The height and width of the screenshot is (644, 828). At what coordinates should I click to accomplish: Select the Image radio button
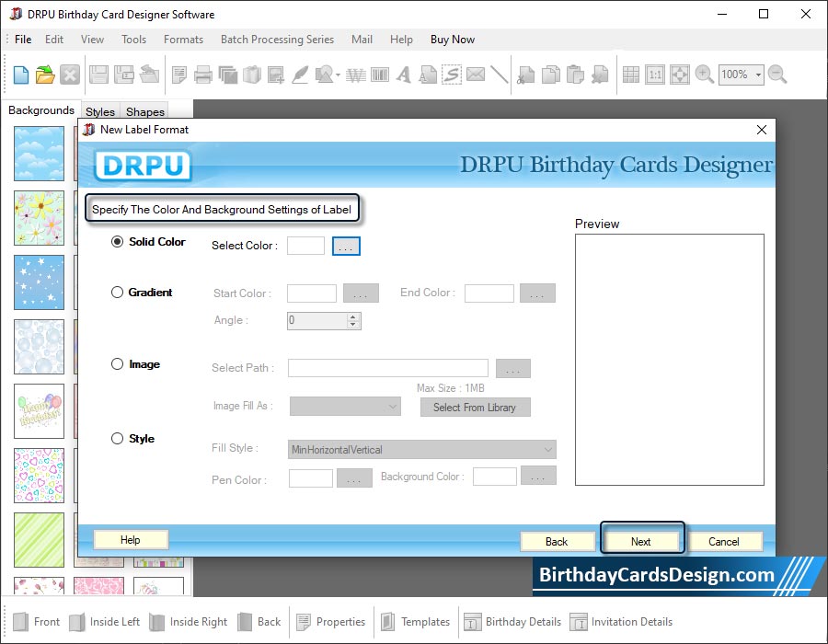(x=117, y=364)
